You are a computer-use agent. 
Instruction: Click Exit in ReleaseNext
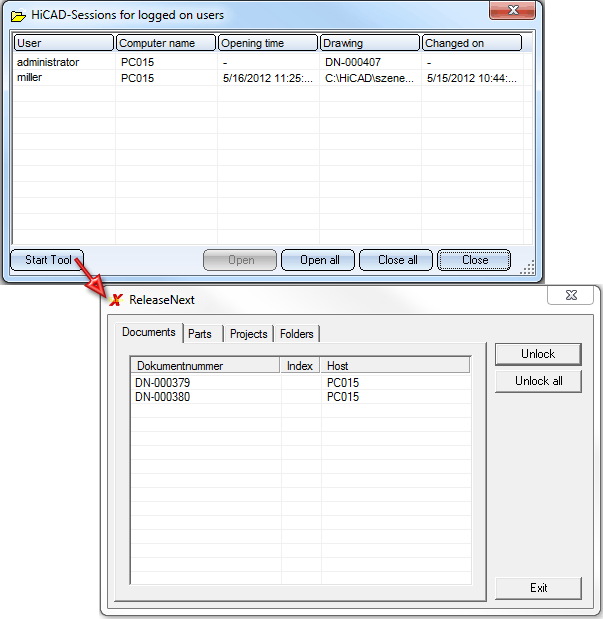pos(538,588)
